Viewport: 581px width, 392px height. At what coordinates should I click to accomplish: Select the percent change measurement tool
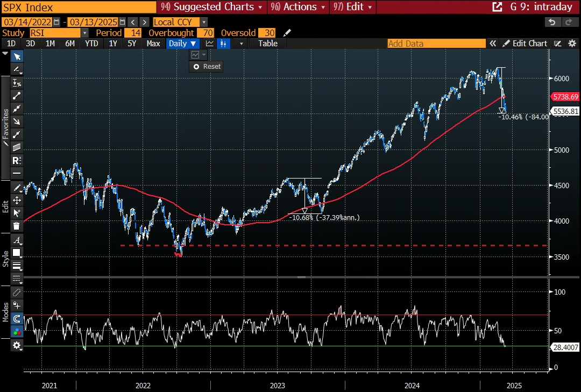click(x=17, y=83)
